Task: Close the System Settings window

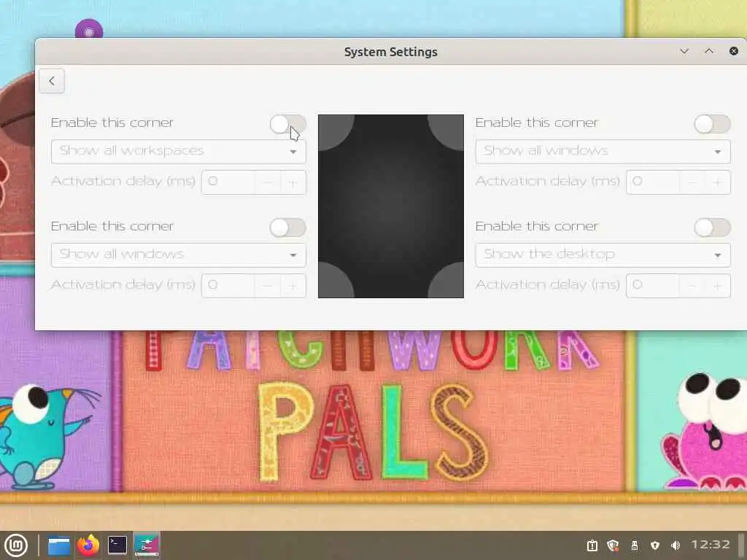Action: pos(734,51)
